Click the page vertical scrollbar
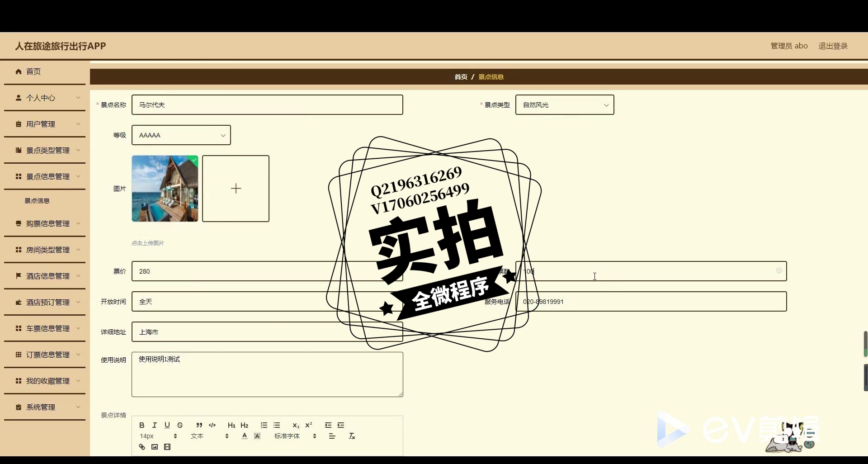This screenshot has height=464, width=868. point(865,344)
